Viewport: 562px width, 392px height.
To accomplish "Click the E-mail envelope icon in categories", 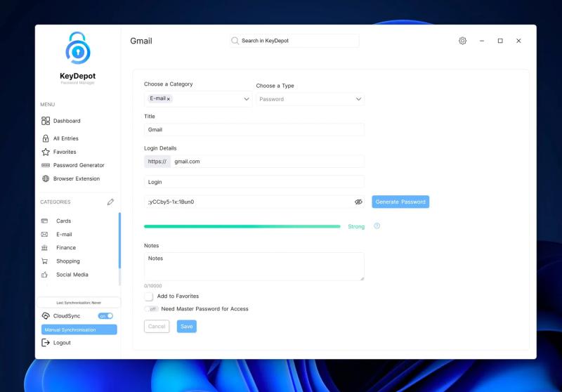I will [x=44, y=235].
